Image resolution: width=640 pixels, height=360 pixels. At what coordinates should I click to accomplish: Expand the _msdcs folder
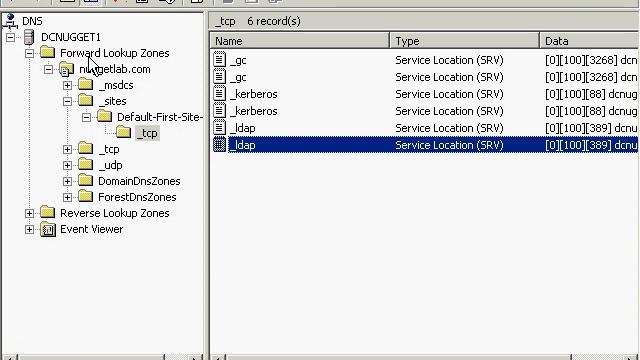pyautogui.click(x=67, y=85)
